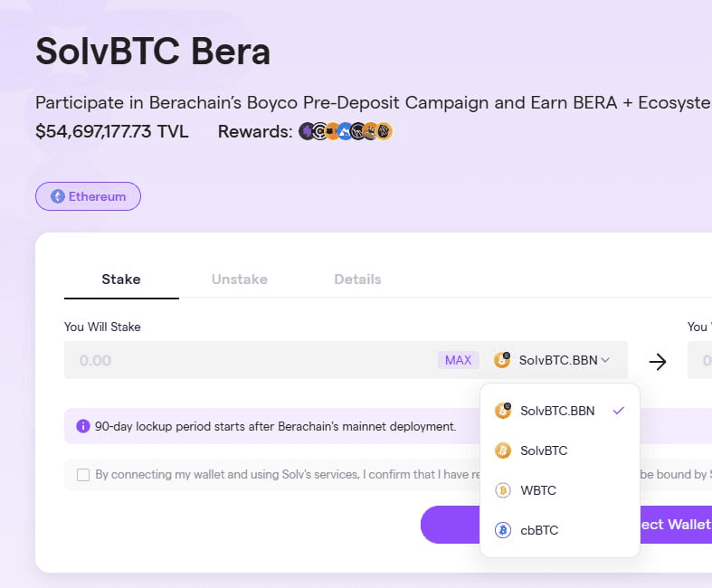Click the last reward token icon
The image size is (712, 588).
click(384, 132)
